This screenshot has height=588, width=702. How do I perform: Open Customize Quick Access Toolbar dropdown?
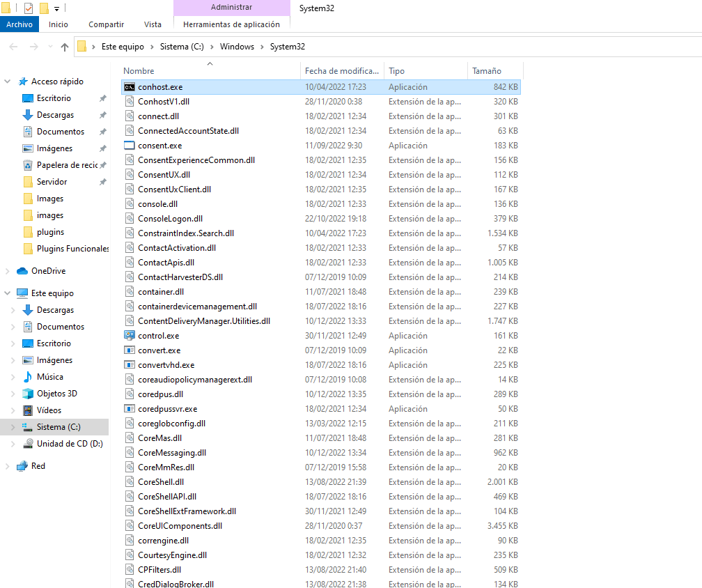pyautogui.click(x=57, y=8)
